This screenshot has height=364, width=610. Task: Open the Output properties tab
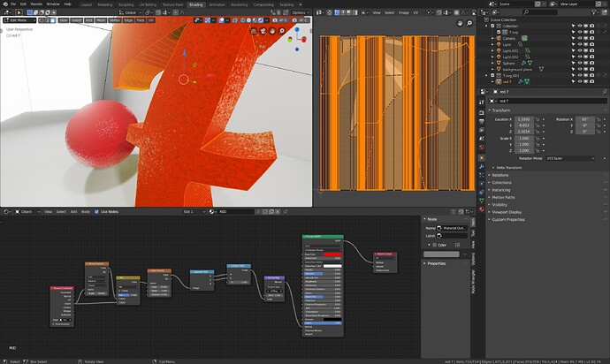(482, 121)
